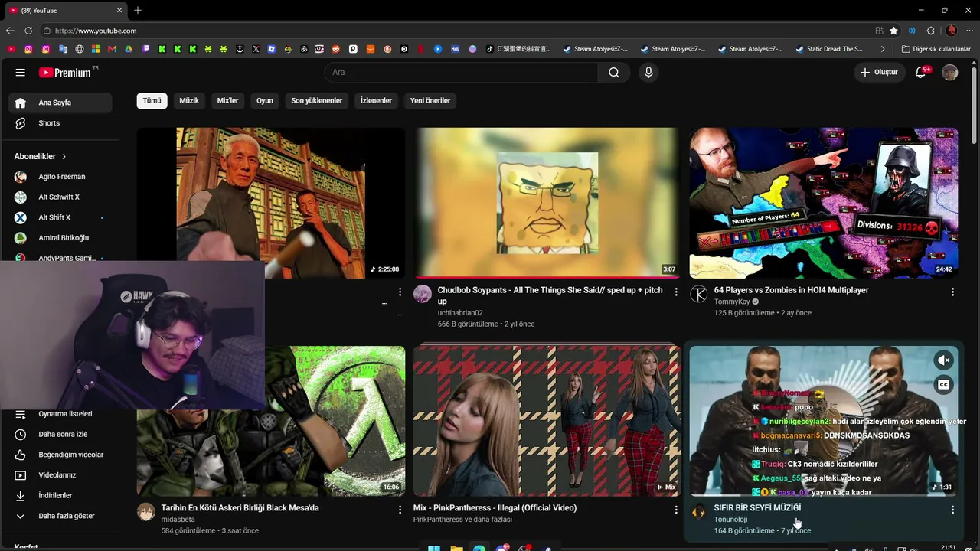
Task: Select the Mix'ler filter chip
Action: pyautogui.click(x=227, y=100)
